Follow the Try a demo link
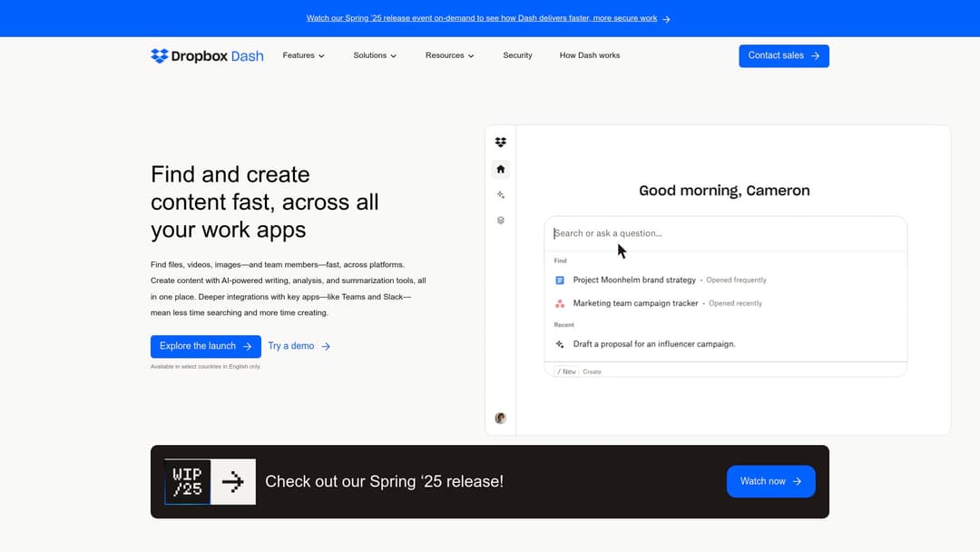980x552 pixels. (299, 346)
